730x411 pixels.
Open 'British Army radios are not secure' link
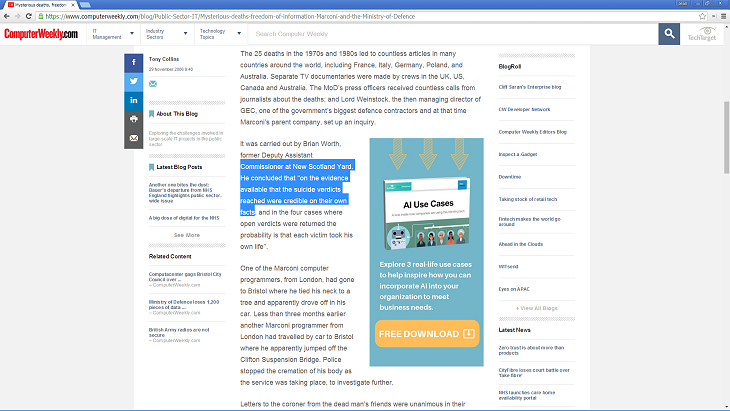pyautogui.click(x=179, y=332)
